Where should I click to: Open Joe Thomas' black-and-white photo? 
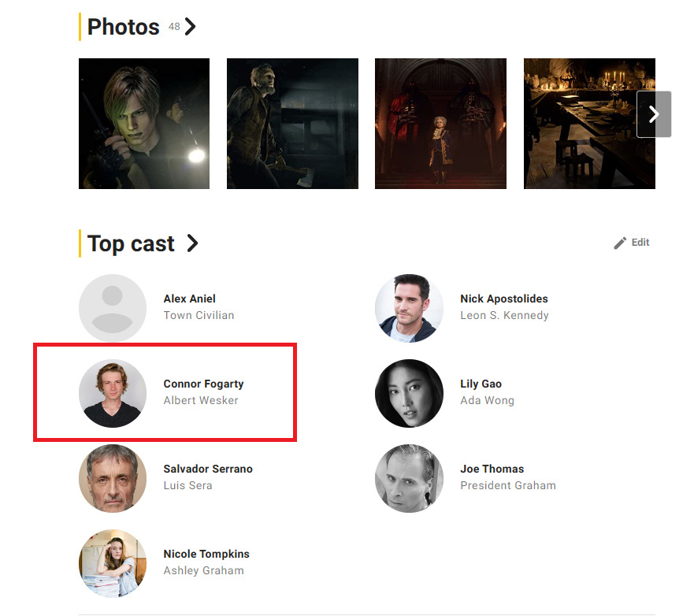pos(409,478)
